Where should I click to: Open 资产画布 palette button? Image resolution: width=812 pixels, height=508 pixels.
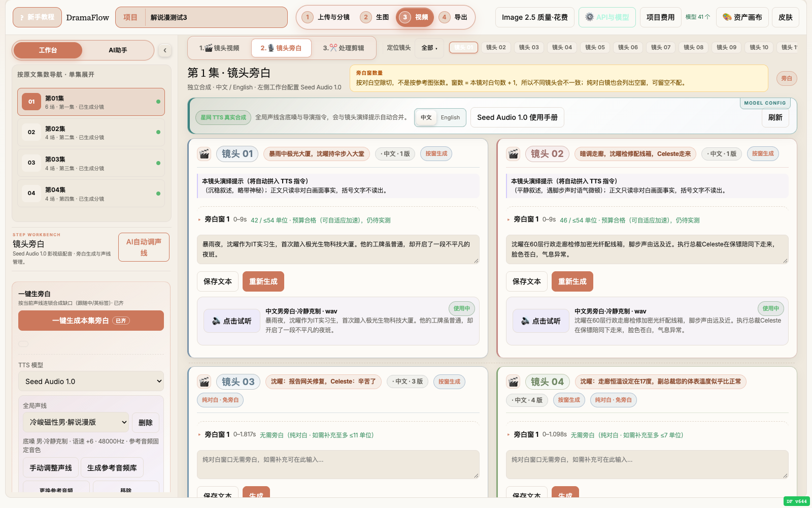(742, 17)
